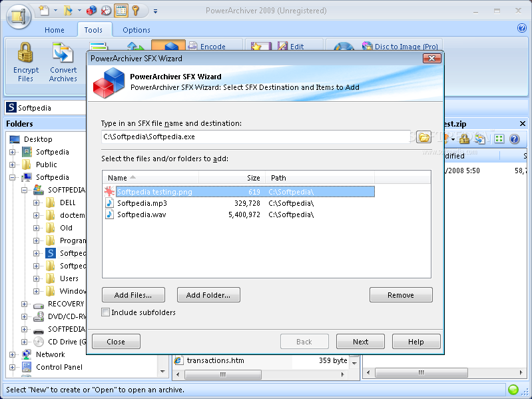The width and height of the screenshot is (532, 399).
Task: Click the Encrypt Files padlock icon
Action: point(26,52)
